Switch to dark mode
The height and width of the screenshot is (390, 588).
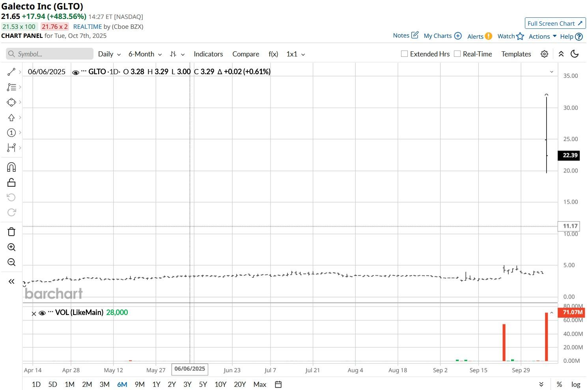pyautogui.click(x=575, y=54)
